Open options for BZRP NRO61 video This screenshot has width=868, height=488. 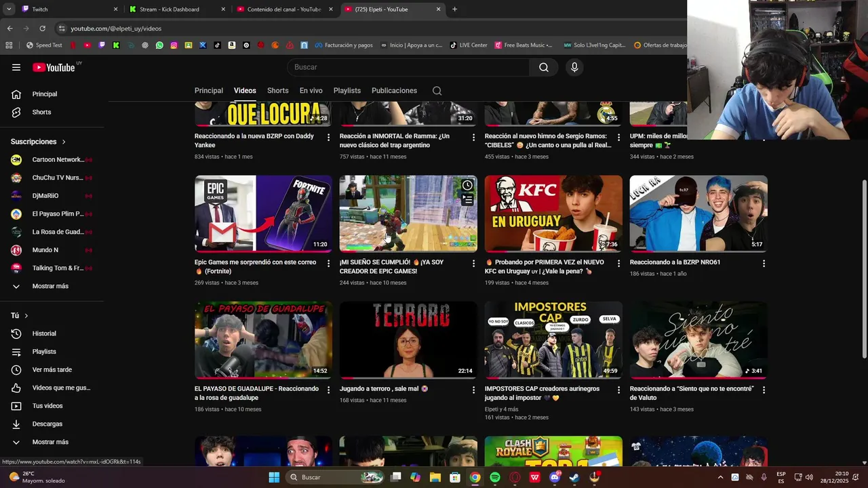764,264
